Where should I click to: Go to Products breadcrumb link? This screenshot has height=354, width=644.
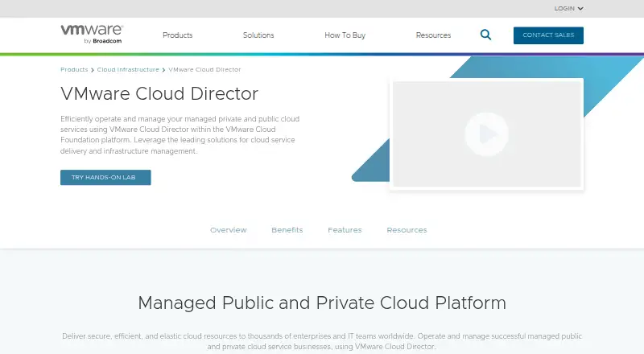click(74, 70)
